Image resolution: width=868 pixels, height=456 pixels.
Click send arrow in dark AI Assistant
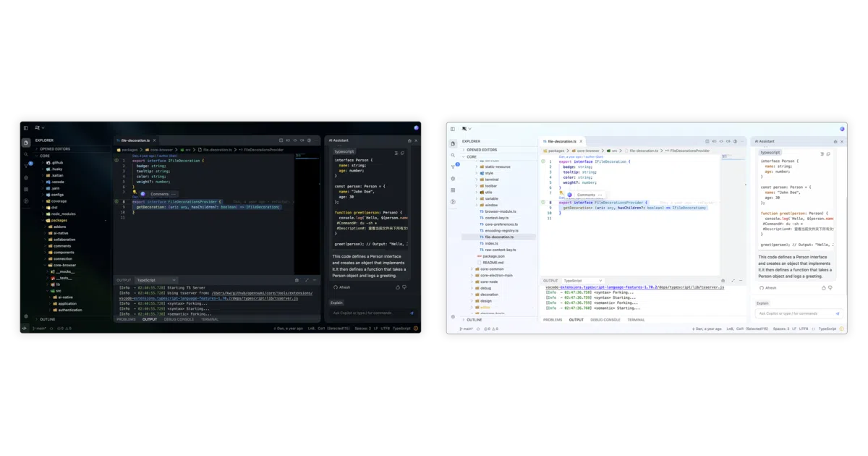[x=412, y=313]
